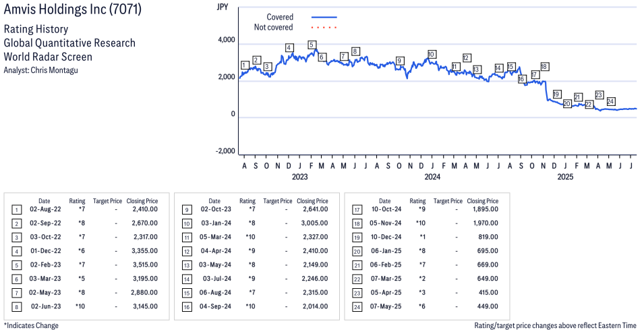Click table row number box 24
This screenshot has width=644, height=330.
(x=357, y=307)
